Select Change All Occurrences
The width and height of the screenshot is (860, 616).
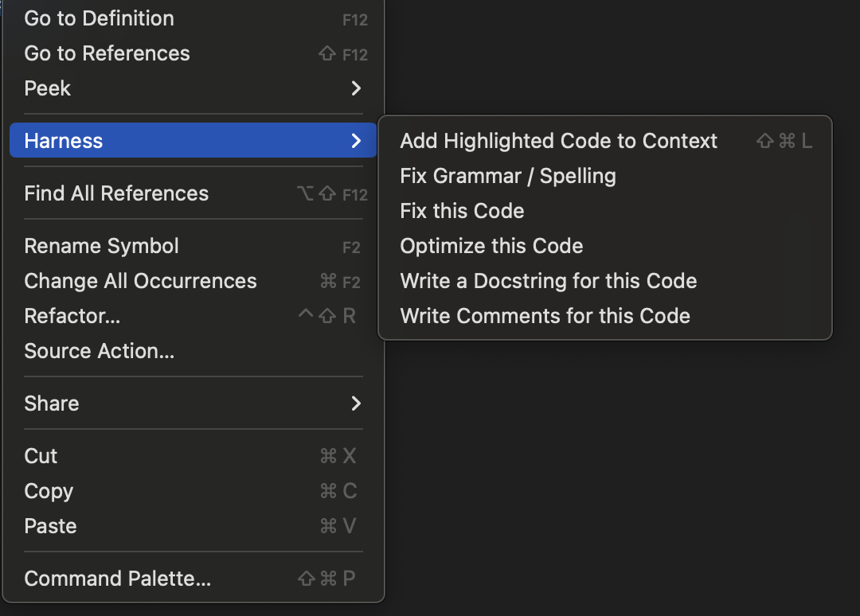click(140, 281)
